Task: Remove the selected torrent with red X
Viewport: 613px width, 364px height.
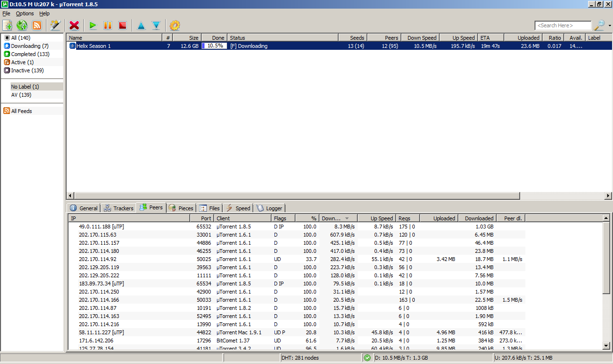Action: pyautogui.click(x=74, y=25)
